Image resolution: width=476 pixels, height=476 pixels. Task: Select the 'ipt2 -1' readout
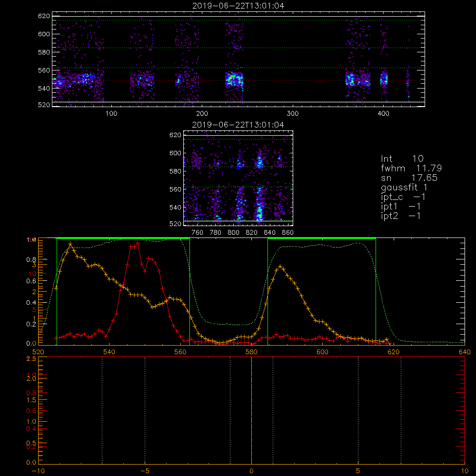tap(401, 216)
